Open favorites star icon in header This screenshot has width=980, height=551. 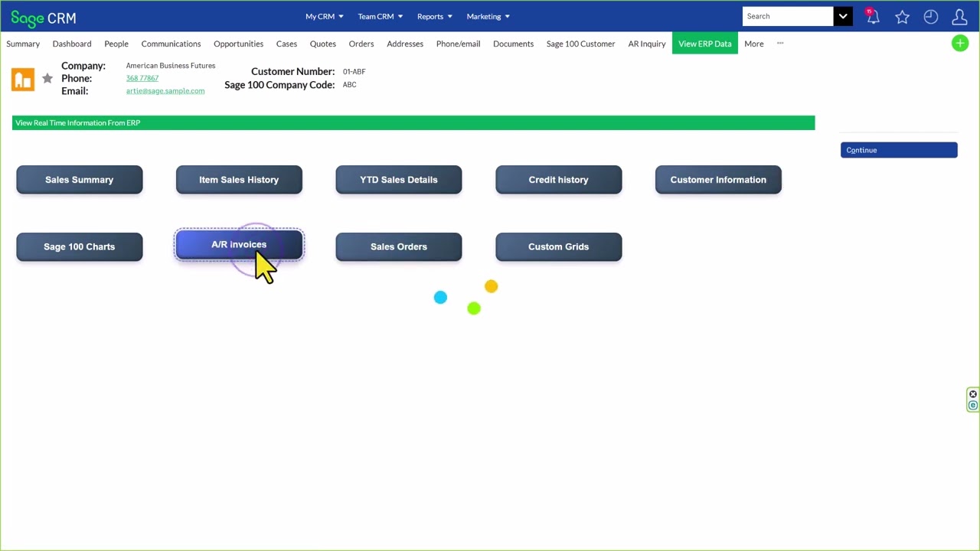[x=902, y=17]
